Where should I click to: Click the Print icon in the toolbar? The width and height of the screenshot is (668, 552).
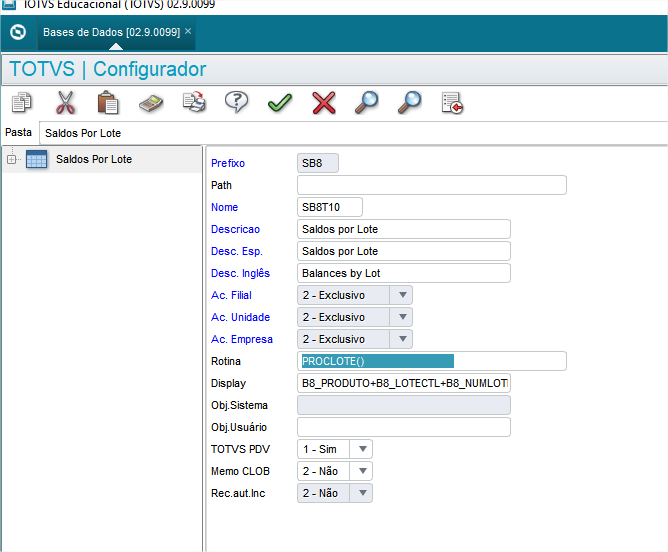tap(194, 102)
